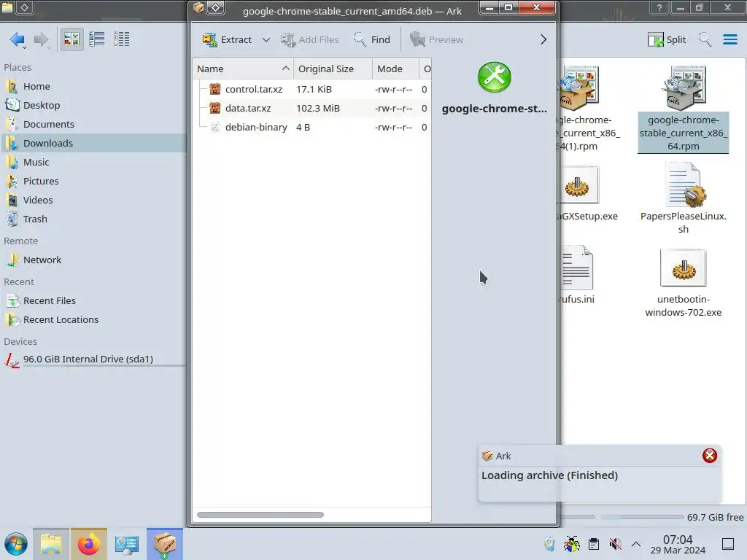Open the file manager taskbar icon

tap(51, 544)
